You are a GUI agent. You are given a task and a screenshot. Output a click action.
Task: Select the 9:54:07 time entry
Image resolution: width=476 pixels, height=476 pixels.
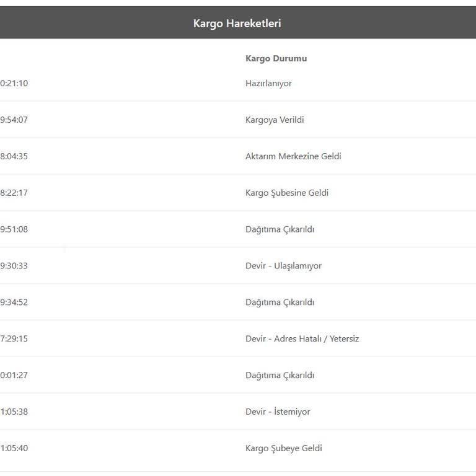(14, 120)
